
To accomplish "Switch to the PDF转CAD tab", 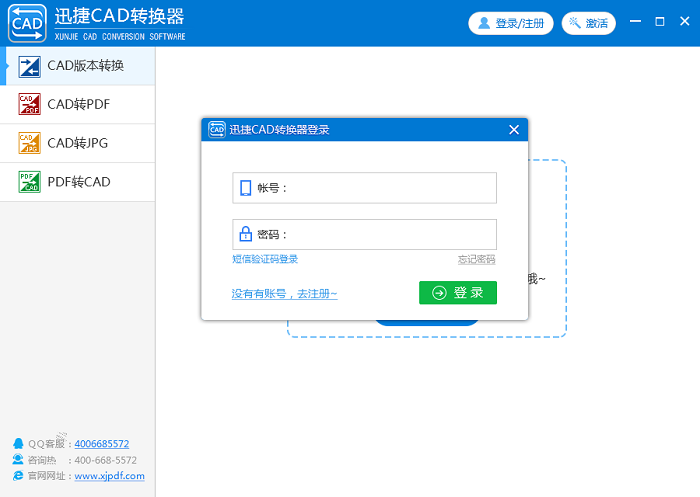I will 78,182.
